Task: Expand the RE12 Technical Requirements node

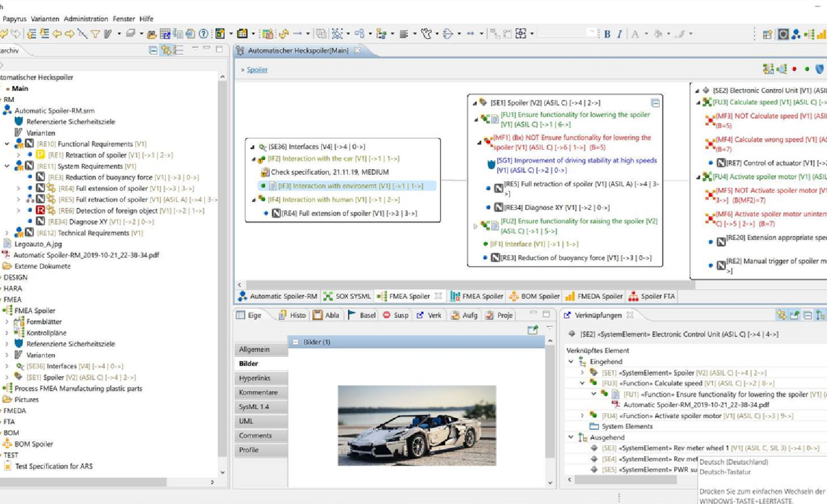Action: pyautogui.click(x=7, y=233)
